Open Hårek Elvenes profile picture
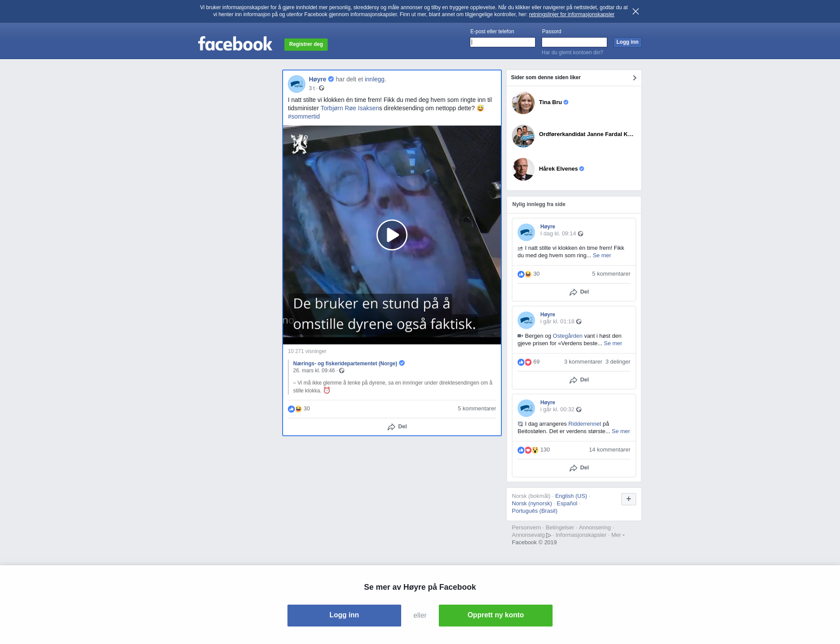 tap(523, 169)
